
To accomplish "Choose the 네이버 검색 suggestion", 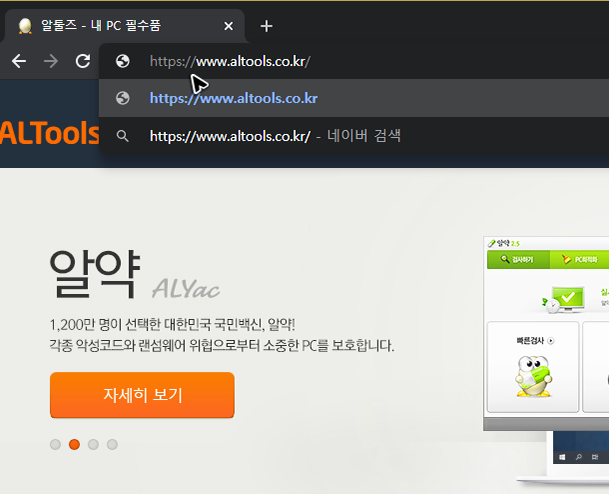I will pos(353,136).
